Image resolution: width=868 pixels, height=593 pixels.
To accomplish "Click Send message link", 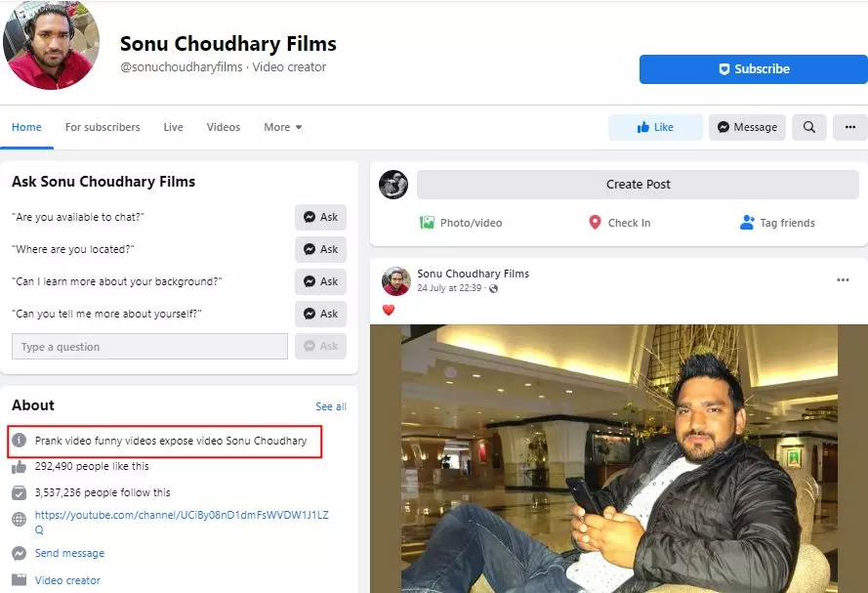I will (69, 553).
